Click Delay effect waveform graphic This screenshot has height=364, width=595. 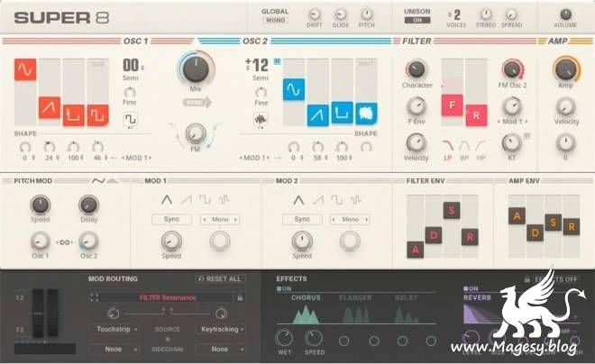point(406,314)
